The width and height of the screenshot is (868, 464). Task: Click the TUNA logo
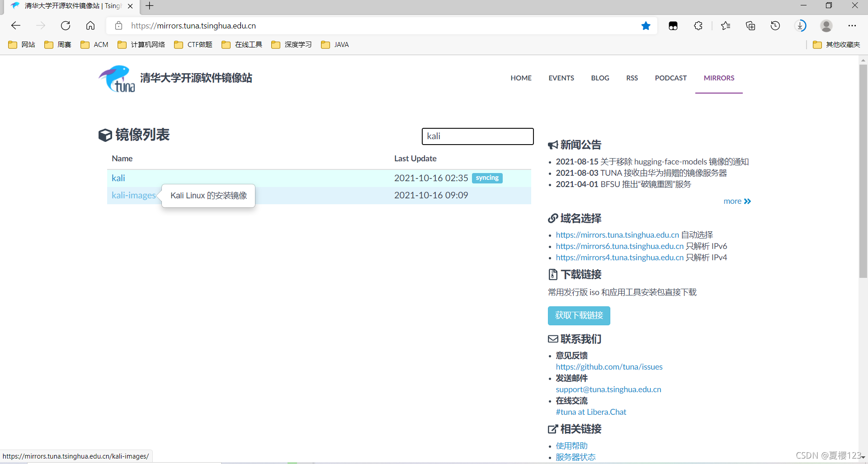tap(117, 79)
